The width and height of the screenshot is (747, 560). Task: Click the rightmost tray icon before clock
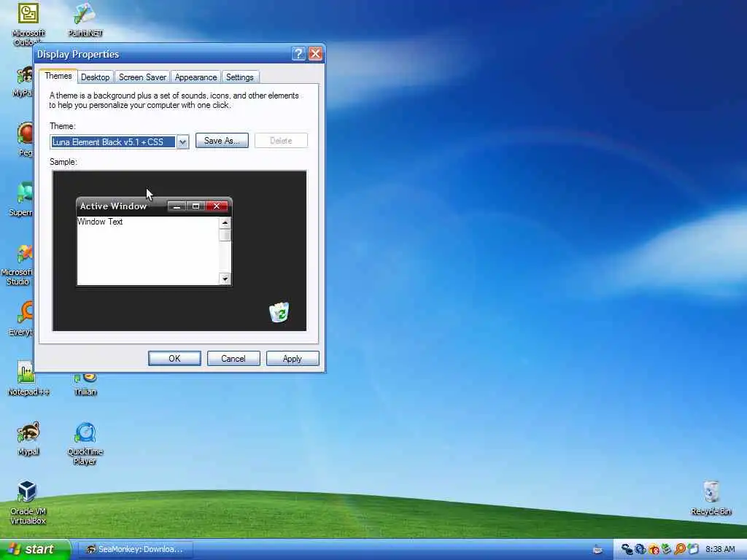point(693,550)
